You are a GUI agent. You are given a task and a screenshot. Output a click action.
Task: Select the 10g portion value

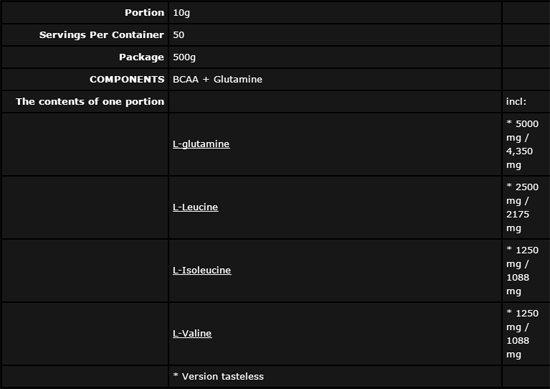click(181, 13)
